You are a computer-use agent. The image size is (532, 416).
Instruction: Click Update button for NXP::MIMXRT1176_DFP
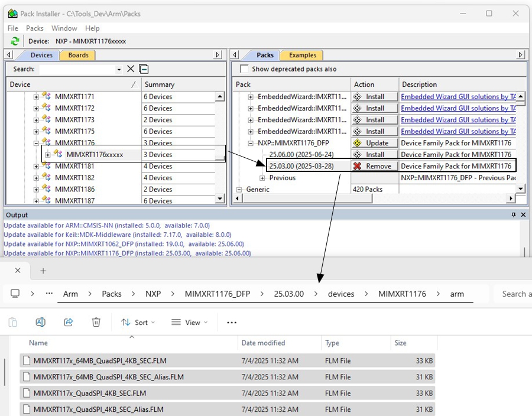(375, 143)
